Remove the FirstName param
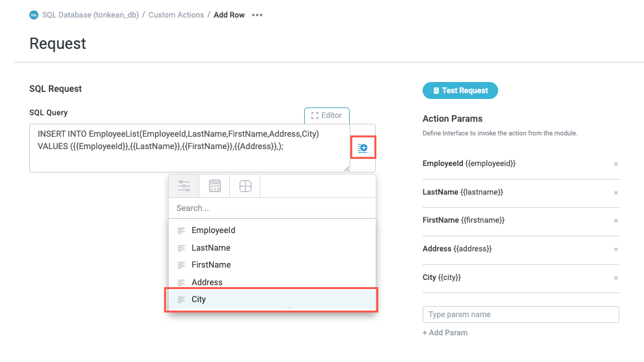 pos(615,221)
